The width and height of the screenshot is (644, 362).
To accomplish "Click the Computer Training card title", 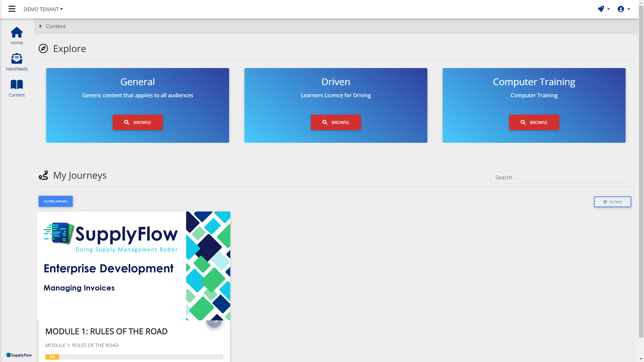I will (x=534, y=82).
